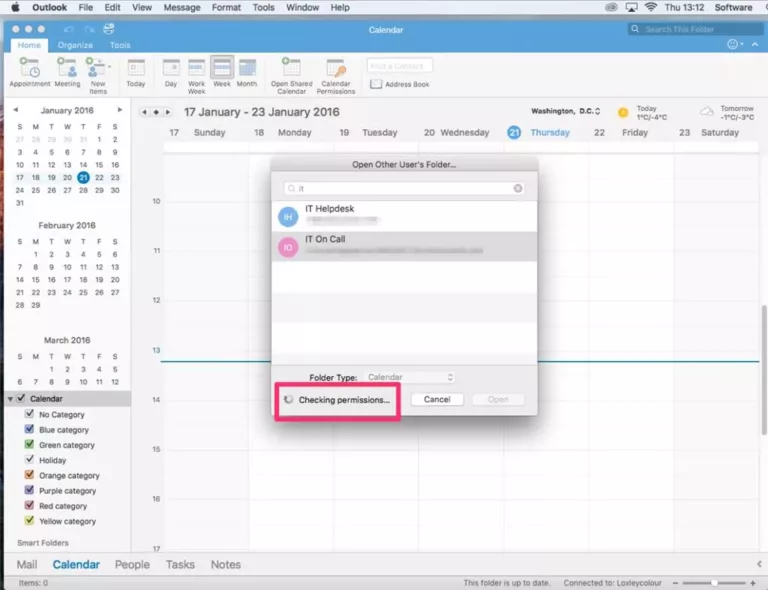Toggle Orange category checkbox
The width and height of the screenshot is (768, 590).
click(x=29, y=474)
